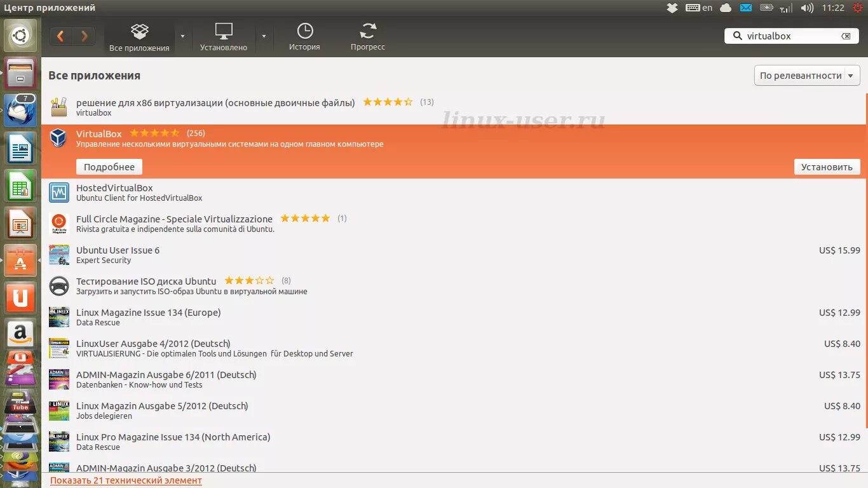Click the Показать 21 технический элемент link

[126, 480]
